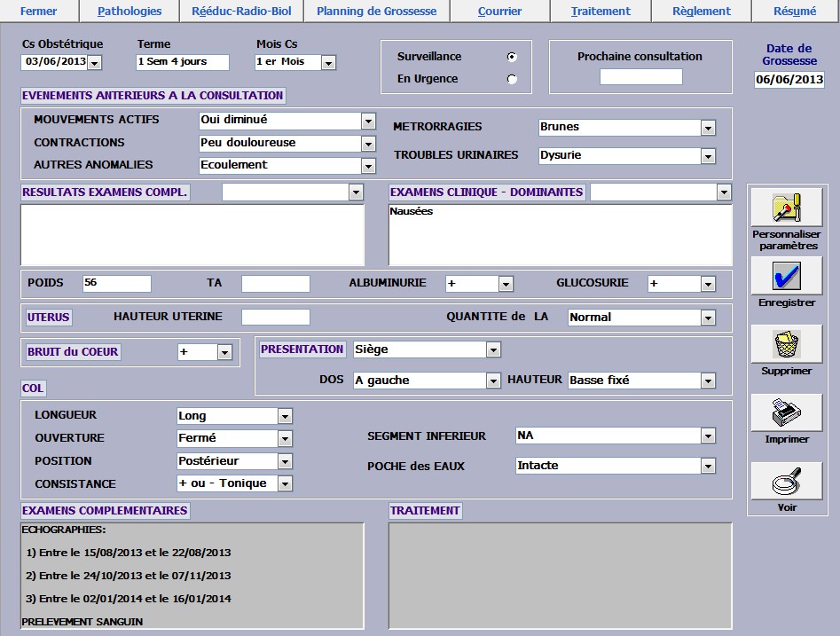Open the Résumé tab
Viewport: 840px width, 636px height.
pos(795,12)
